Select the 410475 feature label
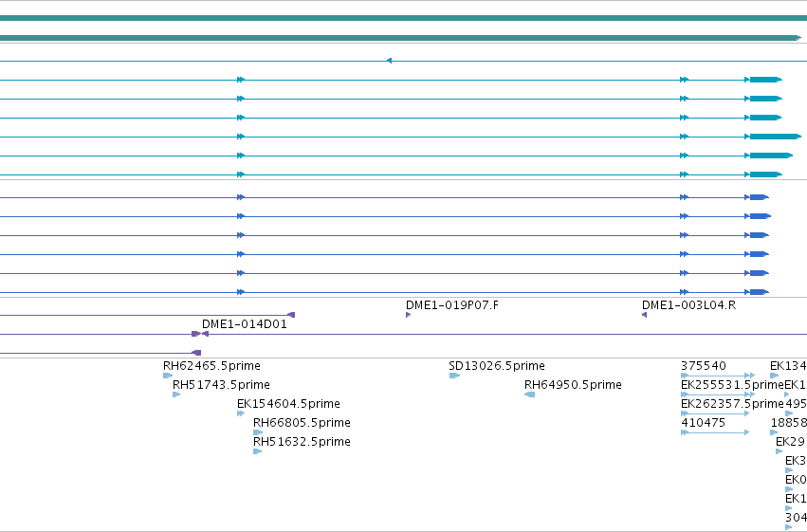This screenshot has width=807, height=532. [x=703, y=423]
